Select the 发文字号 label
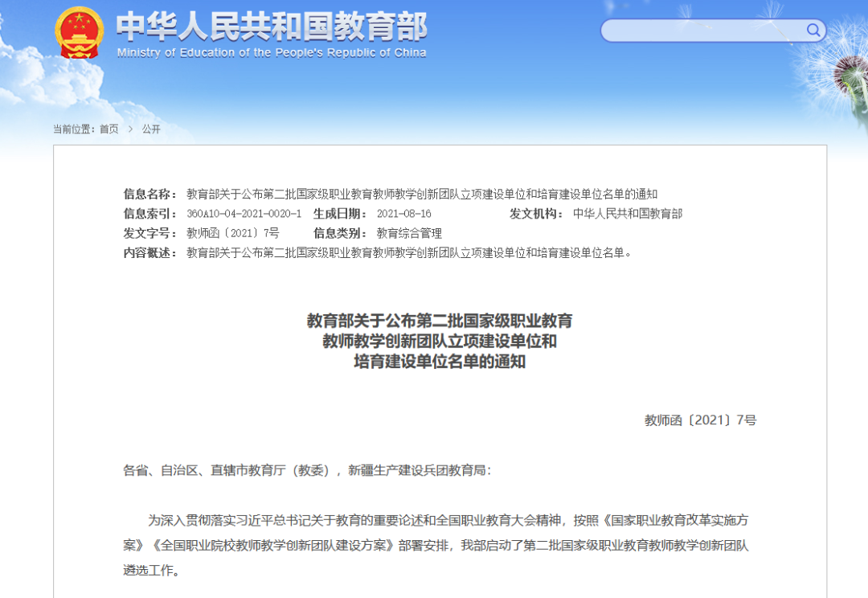The image size is (868, 598). pyautogui.click(x=150, y=233)
